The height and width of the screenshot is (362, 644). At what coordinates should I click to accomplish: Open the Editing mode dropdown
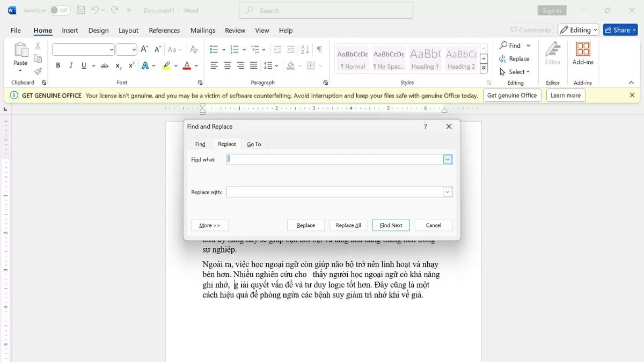click(x=578, y=30)
